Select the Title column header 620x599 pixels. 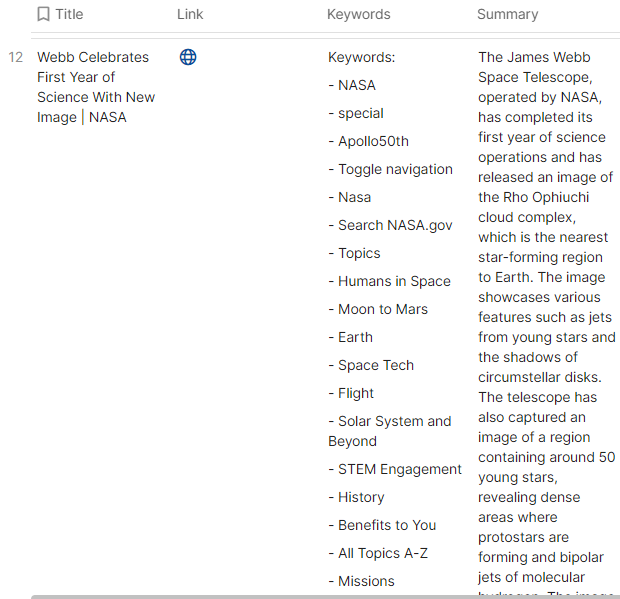69,14
